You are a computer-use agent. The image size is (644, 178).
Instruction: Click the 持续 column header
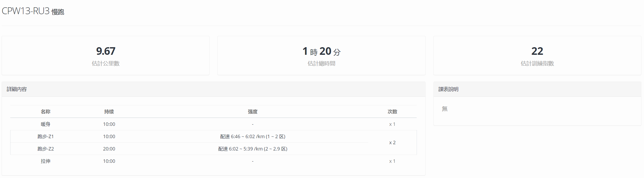[109, 112]
